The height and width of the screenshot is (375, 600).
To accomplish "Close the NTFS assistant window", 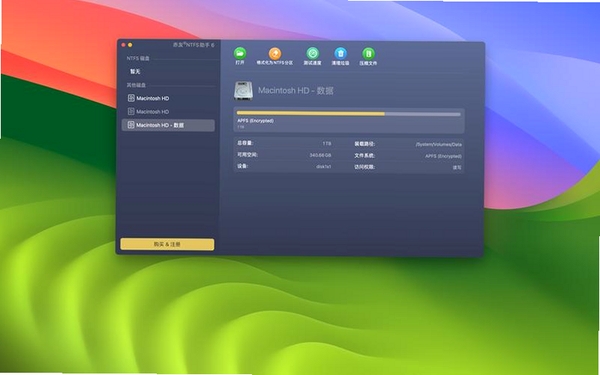I will pos(123,45).
